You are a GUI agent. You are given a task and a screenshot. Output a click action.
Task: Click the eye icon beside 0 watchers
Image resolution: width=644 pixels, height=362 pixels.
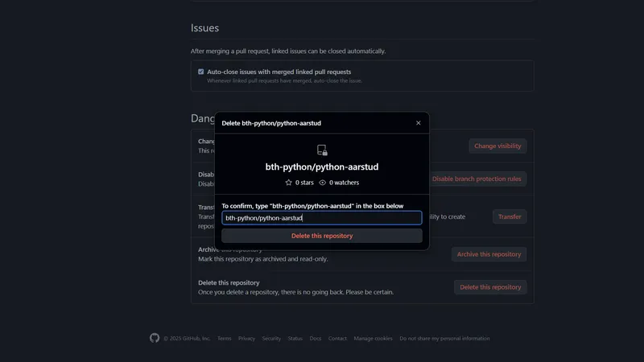click(323, 183)
